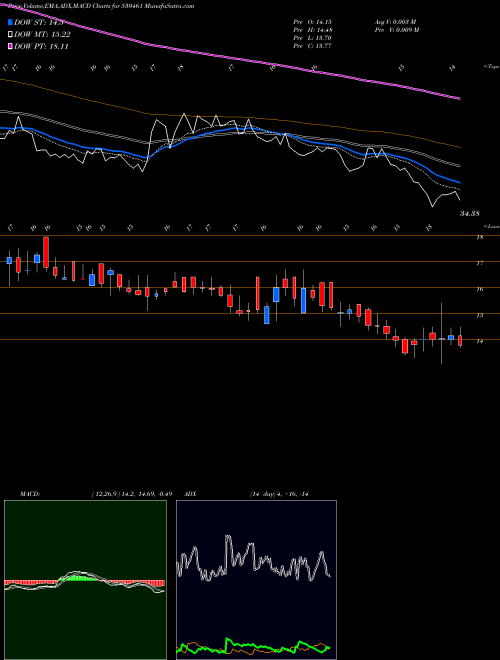Click the ADX (14 day) parameter values
500x660 pixels.
(279, 494)
